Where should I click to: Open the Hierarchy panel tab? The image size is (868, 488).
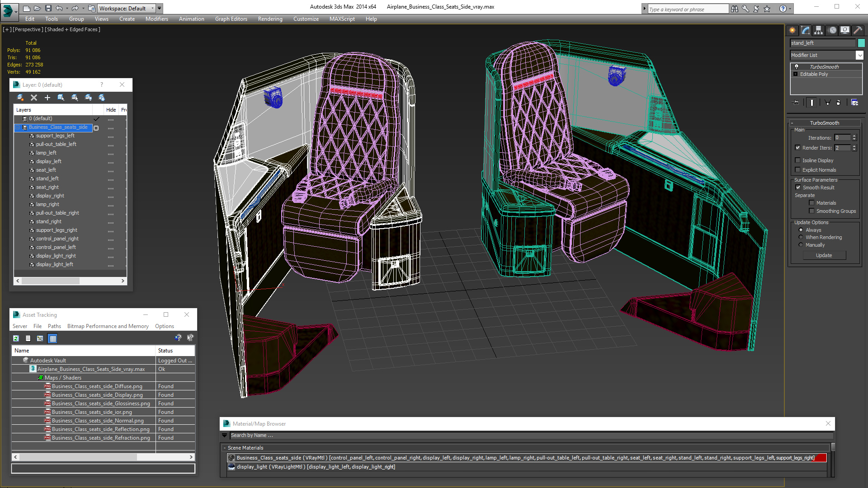point(819,30)
